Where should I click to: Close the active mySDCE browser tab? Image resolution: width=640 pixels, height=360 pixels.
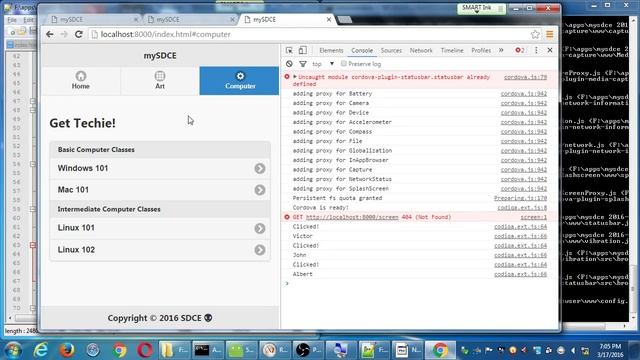click(329, 19)
